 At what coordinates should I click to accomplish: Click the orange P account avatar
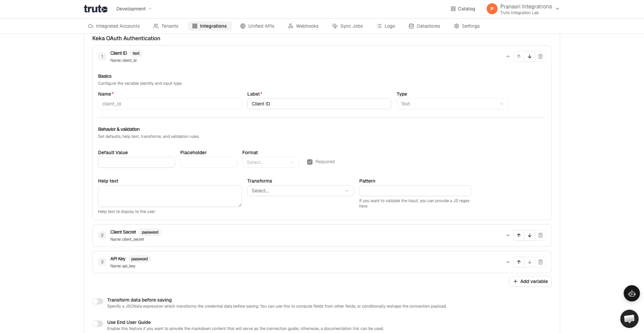coord(492,9)
